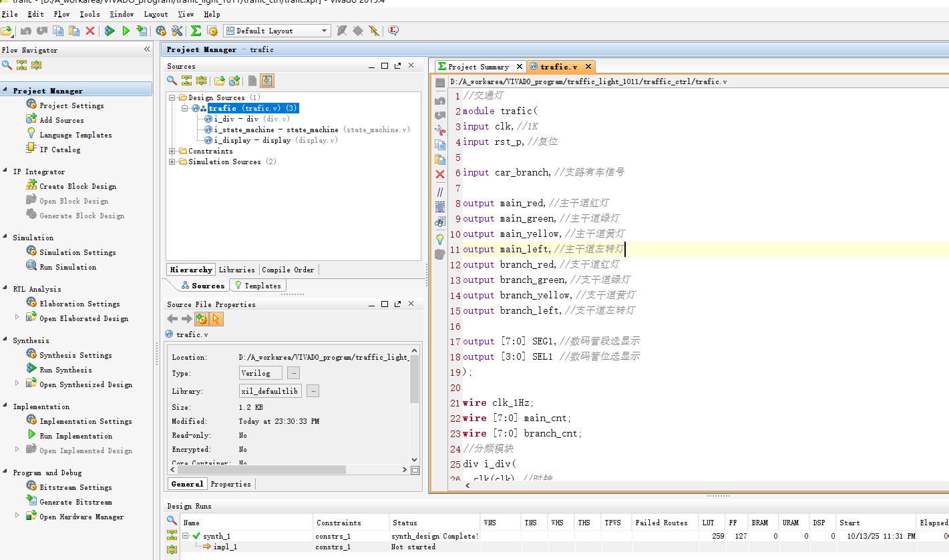Open the Window menu
The image size is (949, 560).
click(x=122, y=14)
